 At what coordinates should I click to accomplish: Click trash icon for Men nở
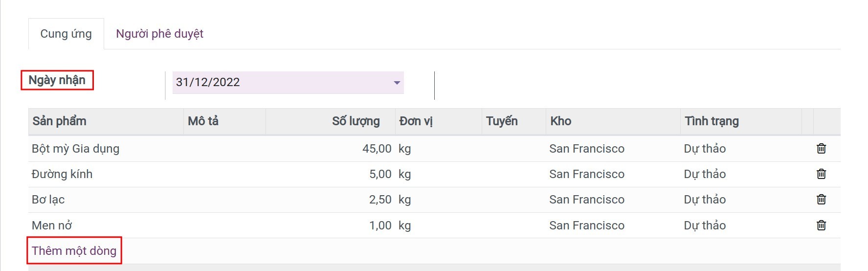(821, 226)
